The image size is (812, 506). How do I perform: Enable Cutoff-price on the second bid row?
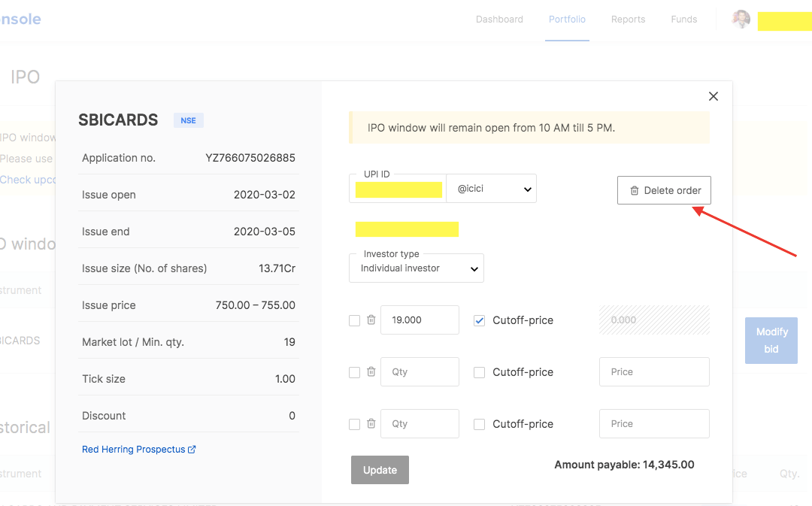pyautogui.click(x=479, y=372)
